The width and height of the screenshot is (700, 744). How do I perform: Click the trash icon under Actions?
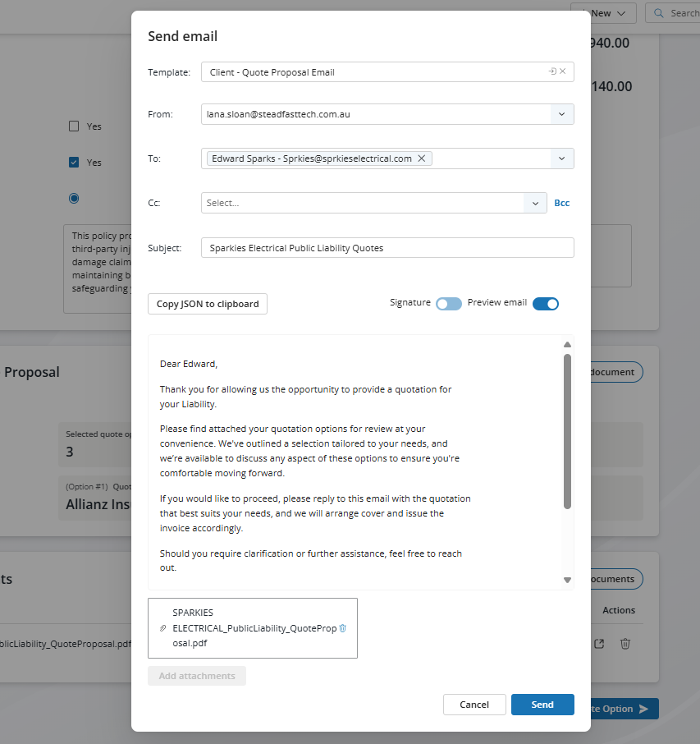625,643
